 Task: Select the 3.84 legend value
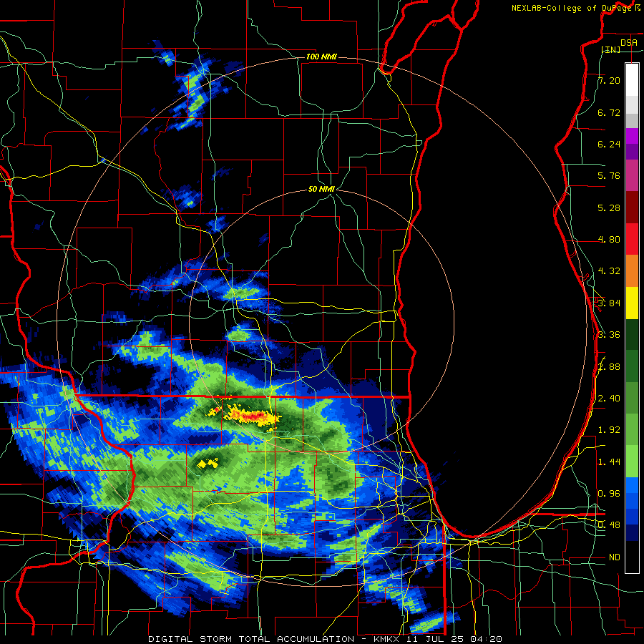pyautogui.click(x=609, y=303)
